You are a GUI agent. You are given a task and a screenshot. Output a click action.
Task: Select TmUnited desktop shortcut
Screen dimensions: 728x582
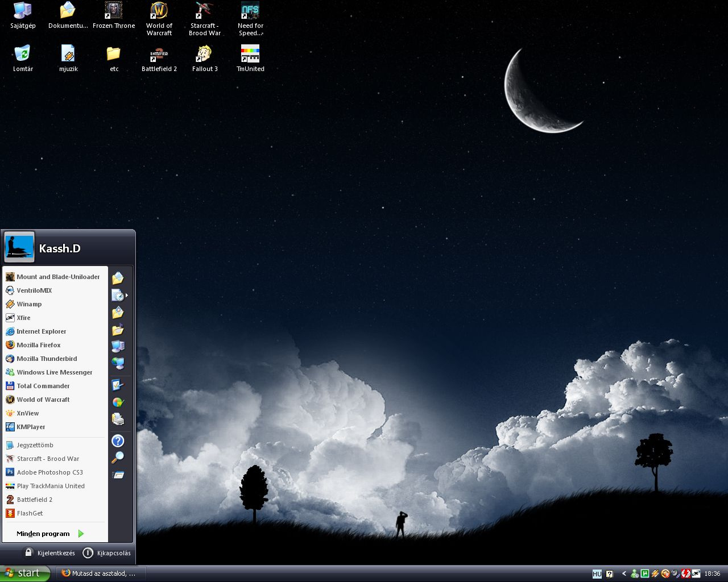click(250, 59)
